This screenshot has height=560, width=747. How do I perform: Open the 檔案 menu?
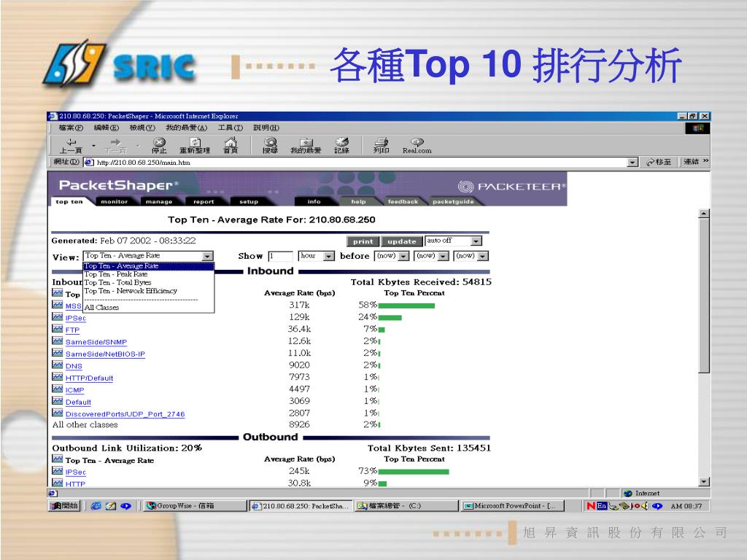click(71, 128)
